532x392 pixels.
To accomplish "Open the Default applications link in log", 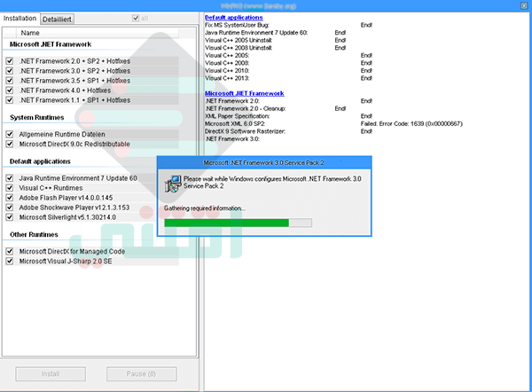I will (234, 18).
